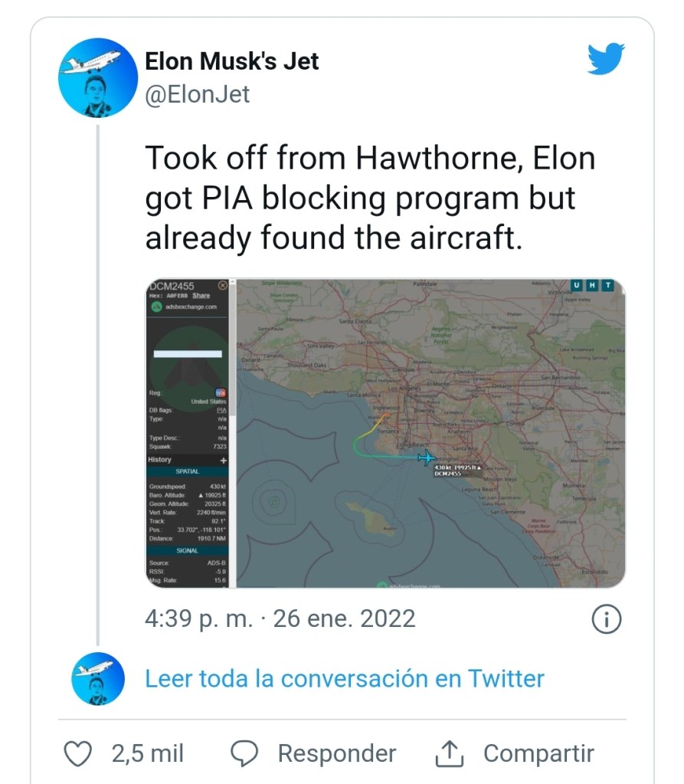
Task: Click the SPATIAL section header
Action: coord(187,471)
